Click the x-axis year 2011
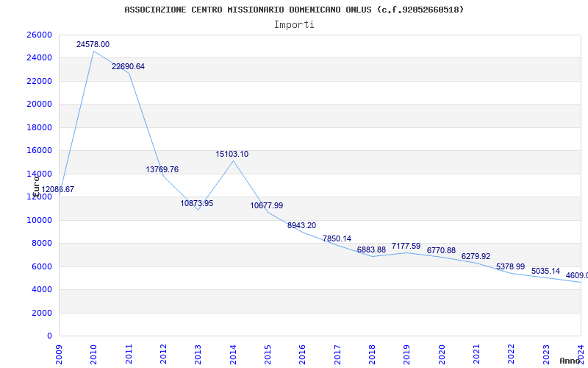This screenshot has height=368, width=588. coord(129,355)
